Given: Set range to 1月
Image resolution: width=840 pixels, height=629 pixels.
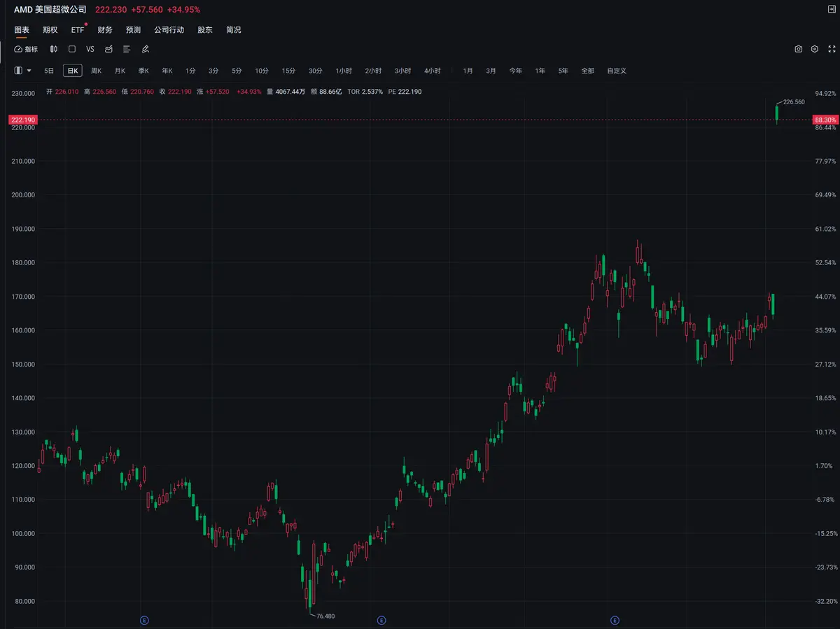Looking at the screenshot, I should 468,71.
